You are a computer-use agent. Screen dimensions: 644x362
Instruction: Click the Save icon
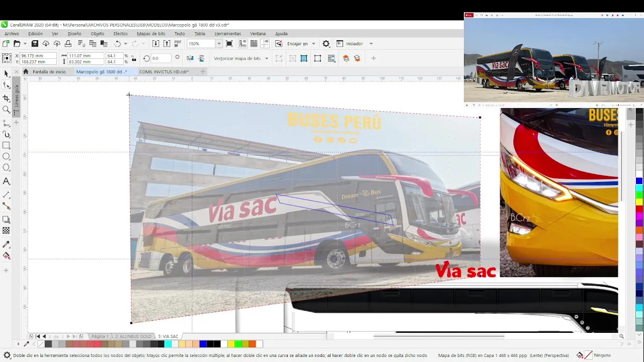pyautogui.click(x=35, y=44)
